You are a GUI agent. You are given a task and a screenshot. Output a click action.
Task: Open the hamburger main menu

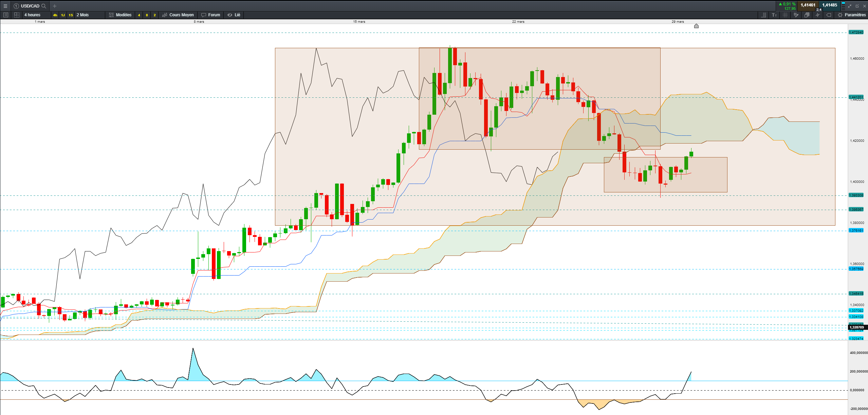pos(5,6)
